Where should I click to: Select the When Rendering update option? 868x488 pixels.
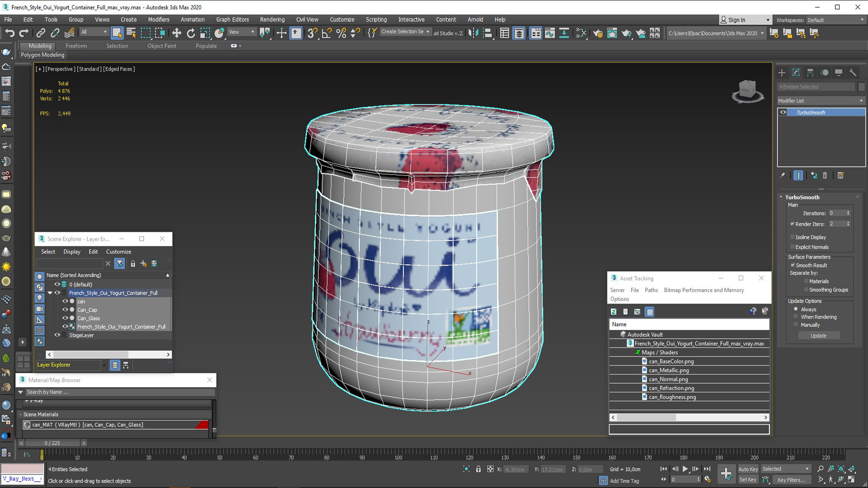click(796, 317)
